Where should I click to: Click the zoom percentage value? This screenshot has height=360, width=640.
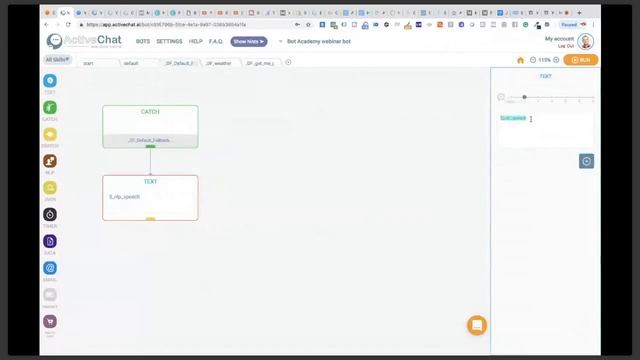tap(544, 60)
